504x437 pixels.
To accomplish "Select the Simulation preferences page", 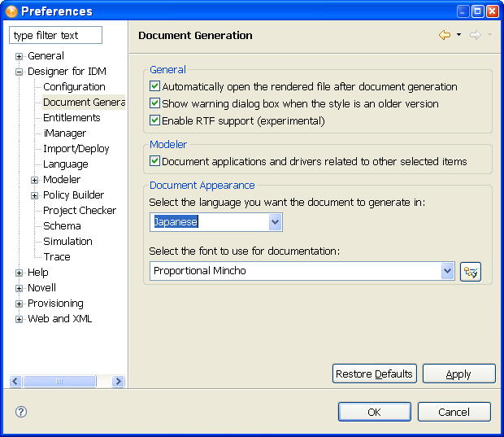I will [67, 242].
